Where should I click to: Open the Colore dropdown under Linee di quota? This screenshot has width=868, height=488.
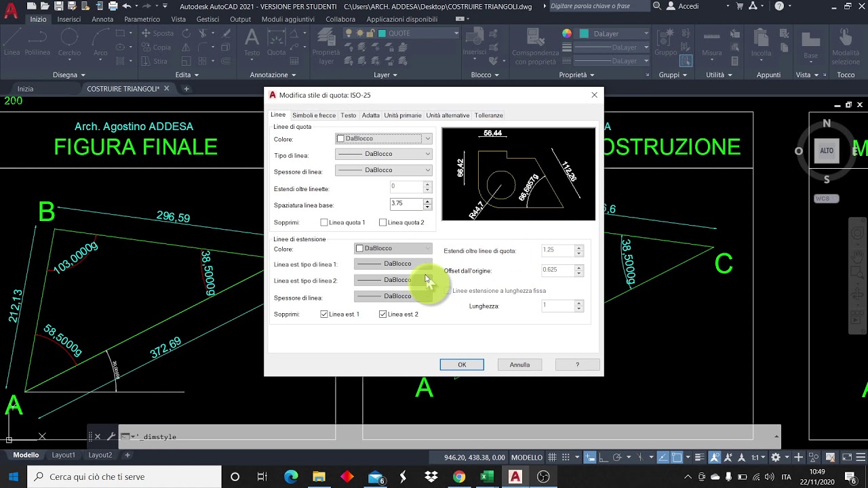point(384,138)
